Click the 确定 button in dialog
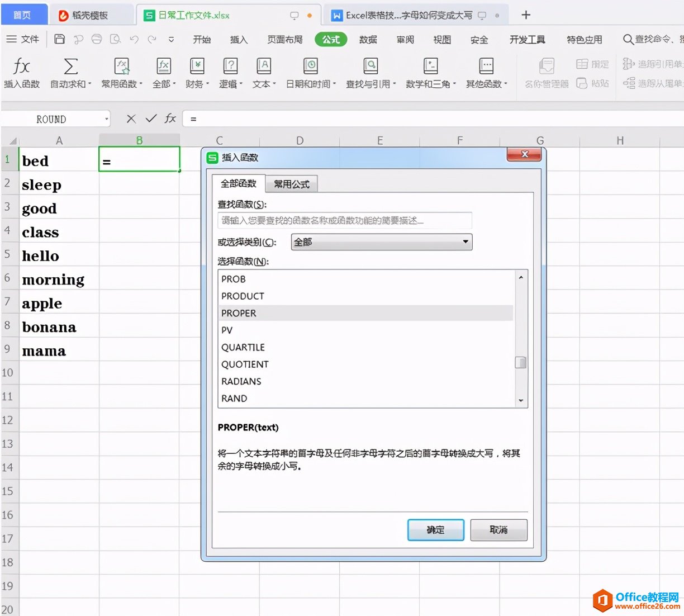Viewport: 684px width, 616px height. pos(436,530)
